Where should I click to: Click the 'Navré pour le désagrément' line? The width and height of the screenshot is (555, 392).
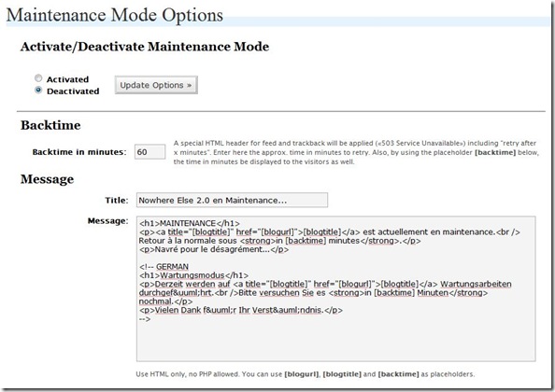pyautogui.click(x=214, y=249)
